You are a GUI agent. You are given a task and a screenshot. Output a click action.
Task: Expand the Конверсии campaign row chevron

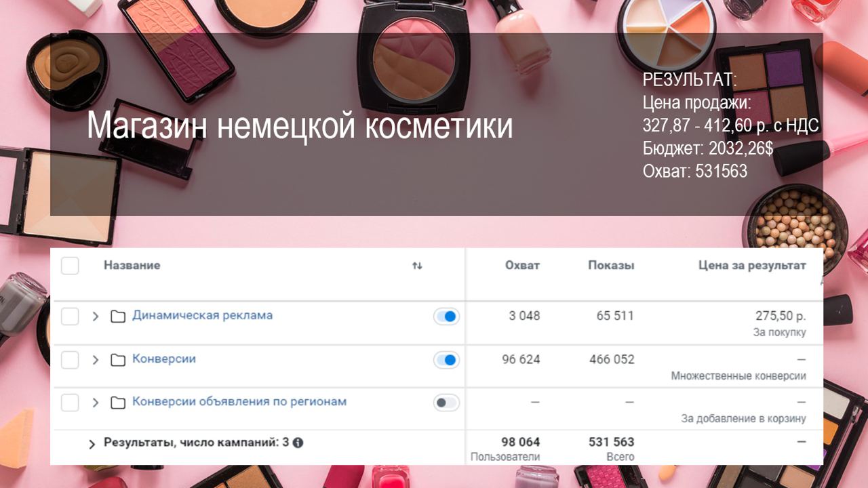[x=96, y=360]
